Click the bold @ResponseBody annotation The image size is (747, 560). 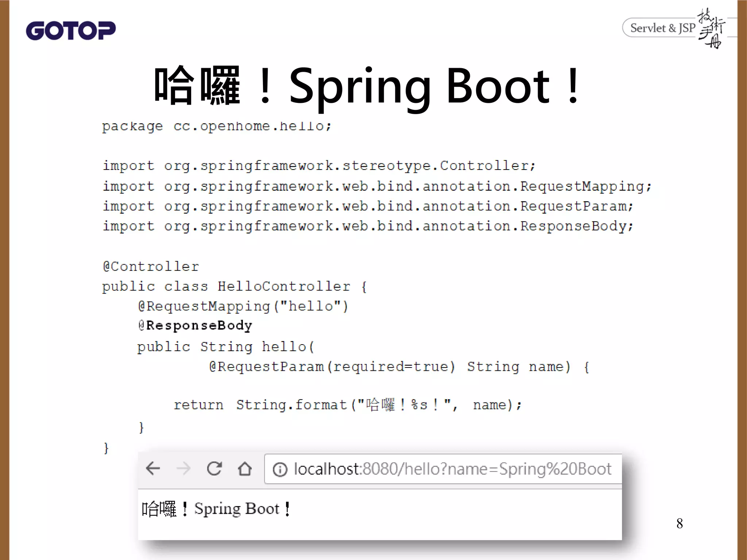[x=195, y=326]
